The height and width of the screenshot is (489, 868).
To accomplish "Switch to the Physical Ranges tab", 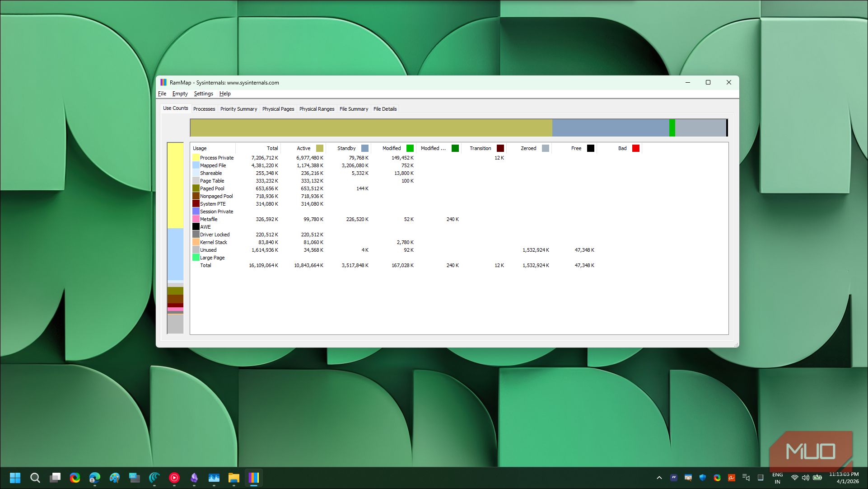I will (317, 109).
